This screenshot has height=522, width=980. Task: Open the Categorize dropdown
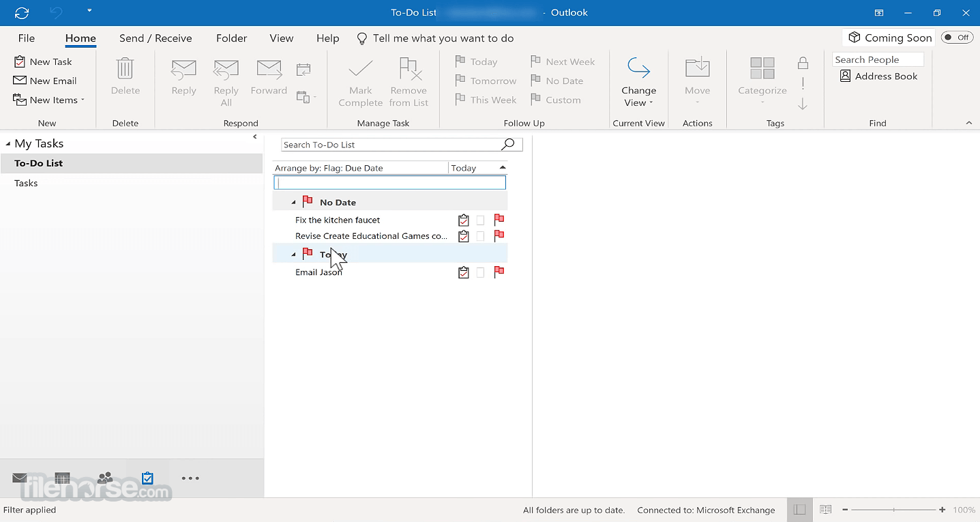762,82
